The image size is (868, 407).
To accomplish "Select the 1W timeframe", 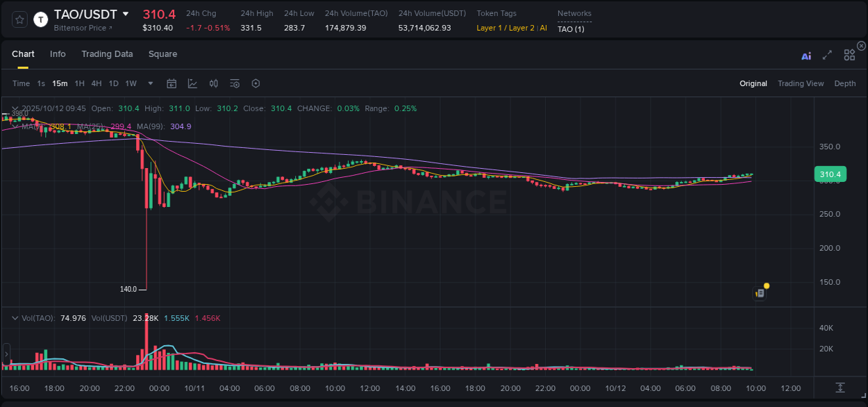I will pyautogui.click(x=131, y=83).
